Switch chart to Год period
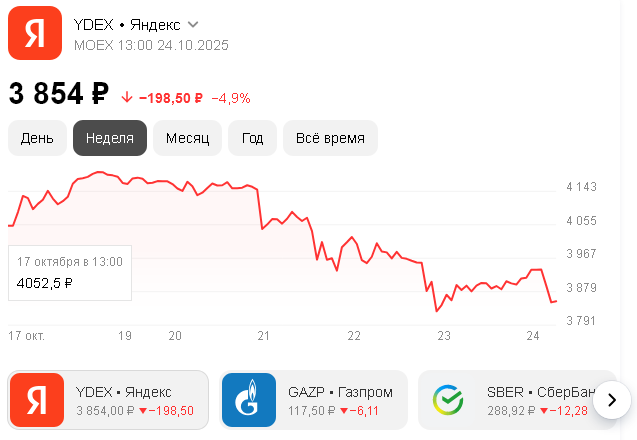637x440 pixels. (252, 138)
